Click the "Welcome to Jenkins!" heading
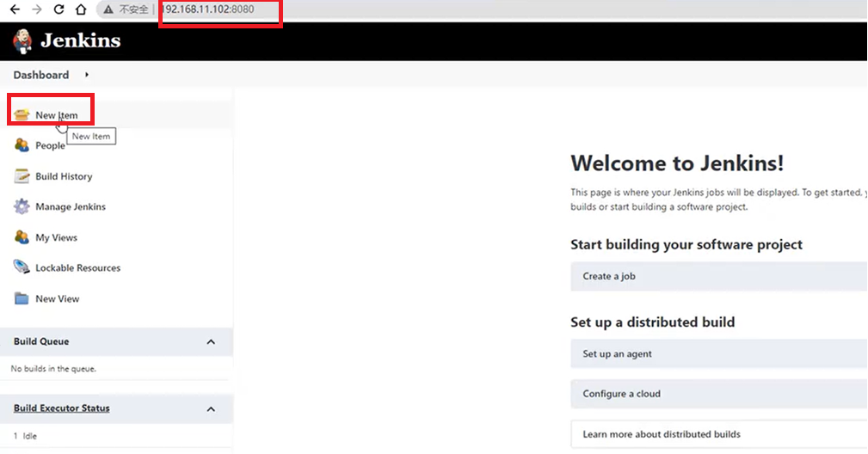The width and height of the screenshot is (868, 454). 677,163
